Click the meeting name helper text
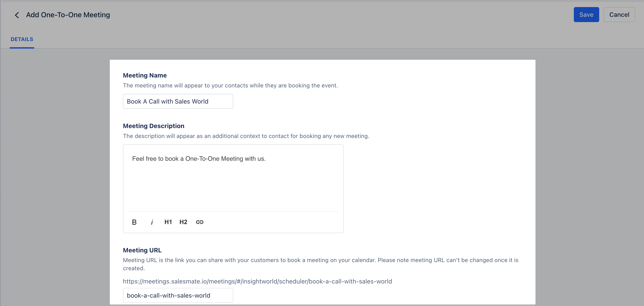Screen dimensions: 644x306 pyautogui.click(x=230, y=85)
